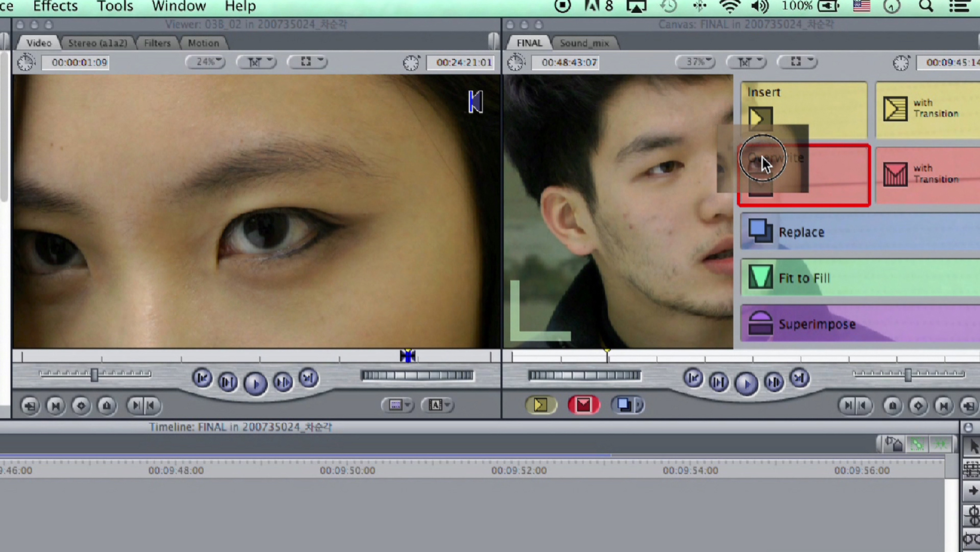Go to next edit in Viewer
The width and height of the screenshot is (980, 552).
[x=309, y=378]
